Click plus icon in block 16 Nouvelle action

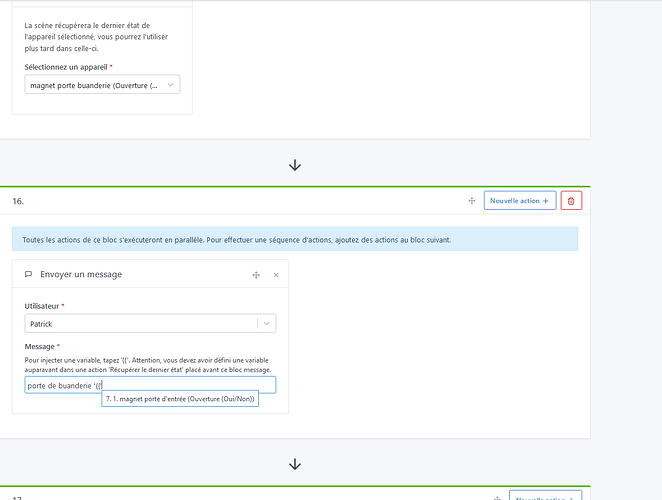[545, 201]
